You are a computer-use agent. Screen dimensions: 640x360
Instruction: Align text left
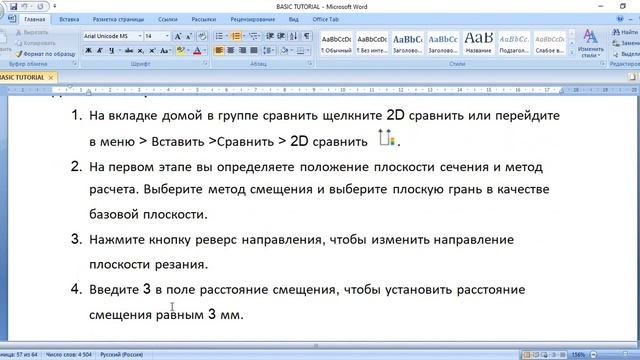(219, 51)
